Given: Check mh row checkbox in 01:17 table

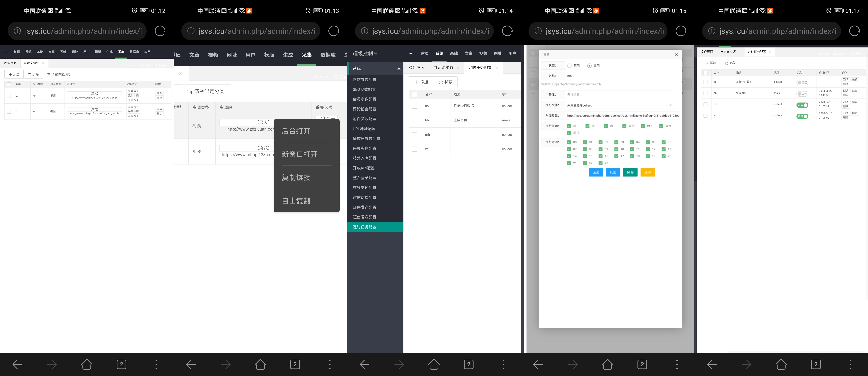Looking at the screenshot, I should 706,104.
